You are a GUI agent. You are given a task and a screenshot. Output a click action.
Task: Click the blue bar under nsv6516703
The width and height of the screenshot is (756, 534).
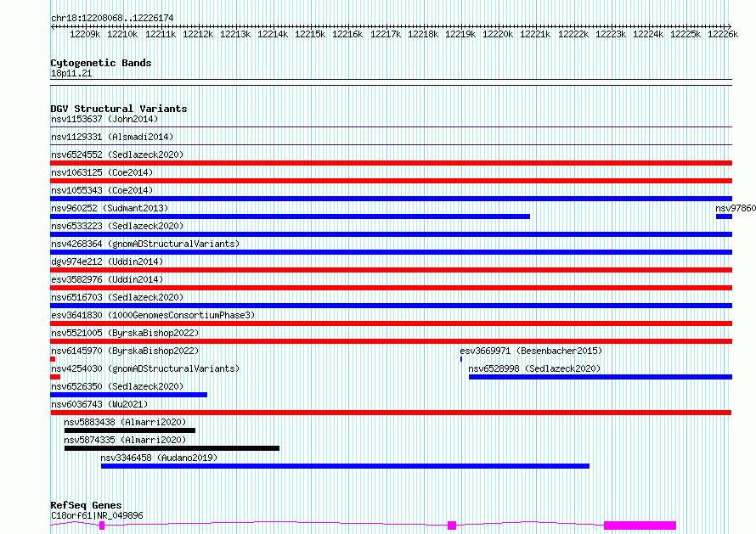(391, 306)
